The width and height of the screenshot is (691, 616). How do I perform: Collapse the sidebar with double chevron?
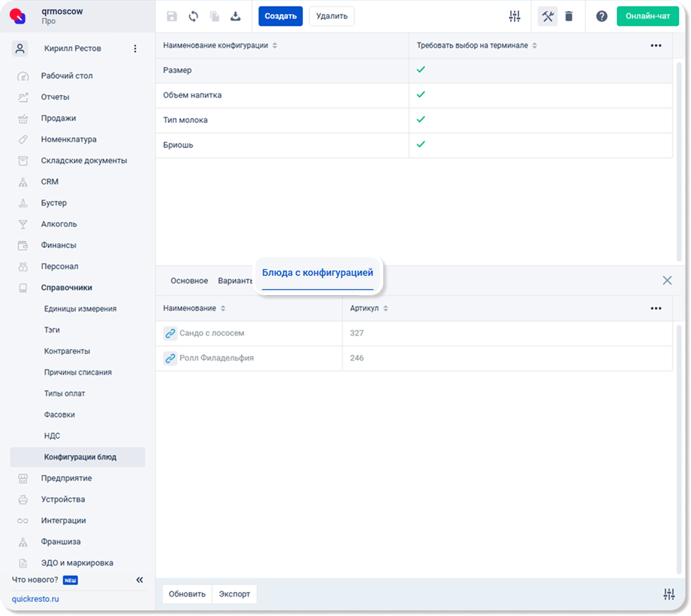pyautogui.click(x=140, y=580)
